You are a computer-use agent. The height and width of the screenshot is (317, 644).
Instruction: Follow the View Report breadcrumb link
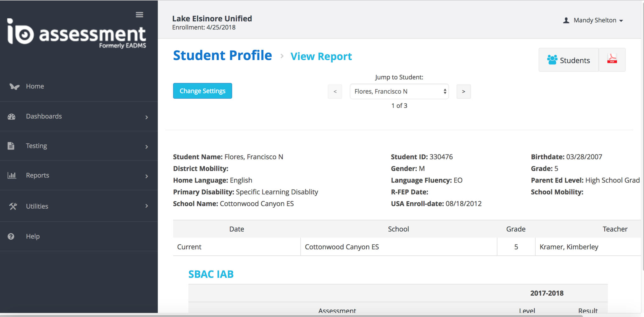click(321, 57)
